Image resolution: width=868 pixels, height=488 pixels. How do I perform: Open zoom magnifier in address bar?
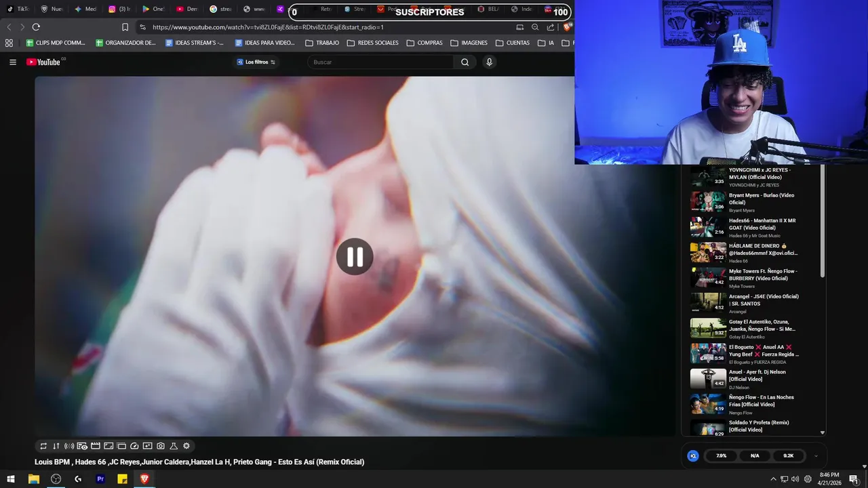tap(535, 27)
